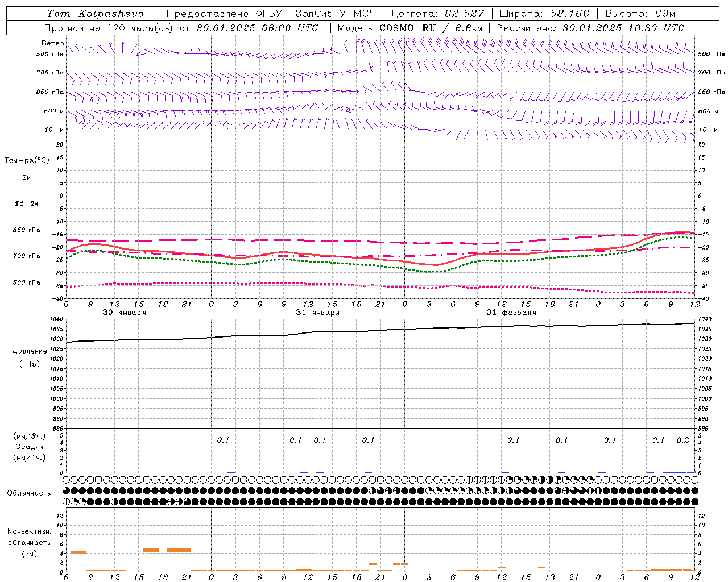Viewport: 728px width, 582px height.
Task: Click the 'Ветер' wind panel label
Action: coord(52,43)
